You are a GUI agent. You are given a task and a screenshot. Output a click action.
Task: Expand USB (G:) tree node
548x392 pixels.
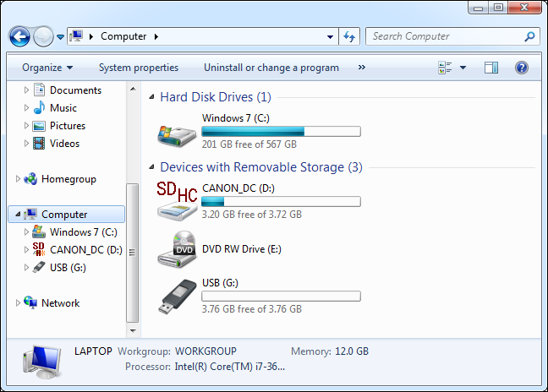(26, 268)
